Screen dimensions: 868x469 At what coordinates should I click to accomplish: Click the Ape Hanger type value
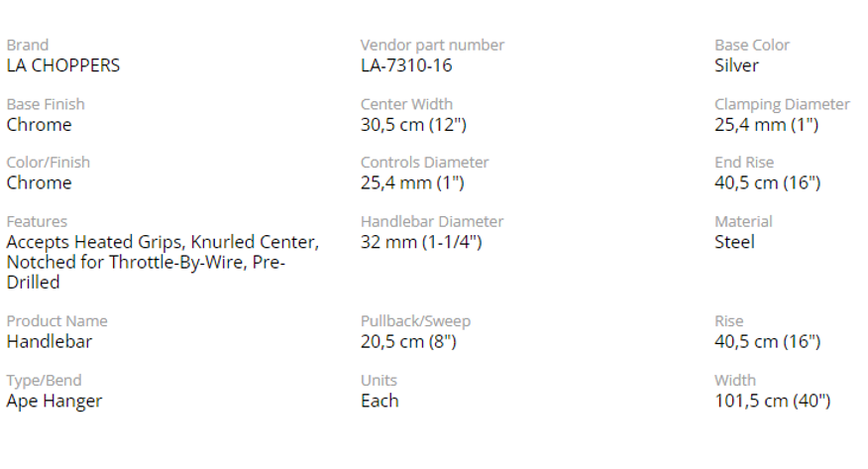pyautogui.click(x=54, y=402)
